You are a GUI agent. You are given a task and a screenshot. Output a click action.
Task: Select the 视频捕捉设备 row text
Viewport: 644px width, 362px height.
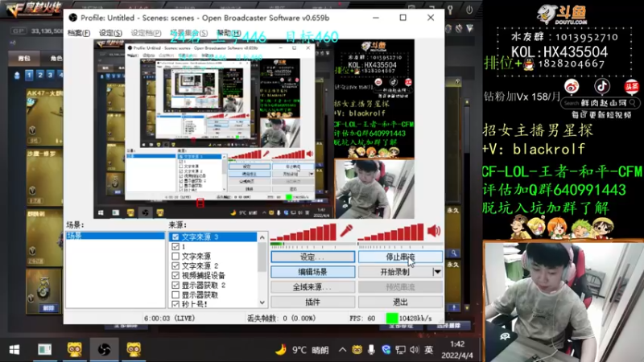(x=204, y=275)
